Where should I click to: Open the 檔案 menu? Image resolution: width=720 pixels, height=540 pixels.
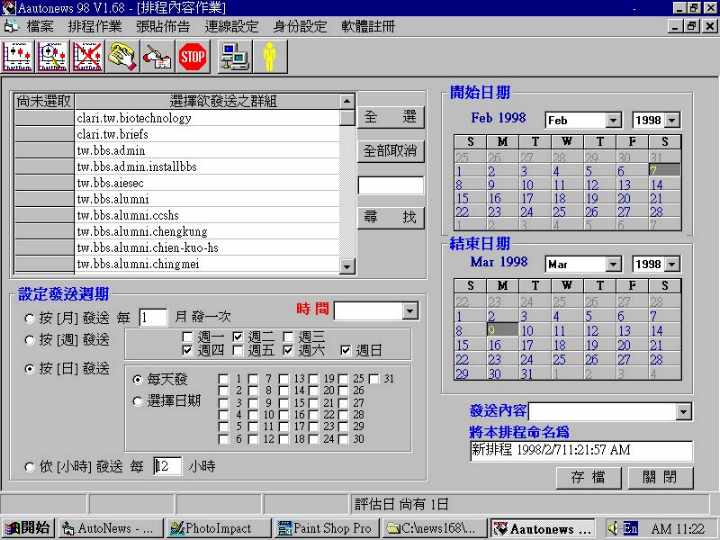pos(39,26)
